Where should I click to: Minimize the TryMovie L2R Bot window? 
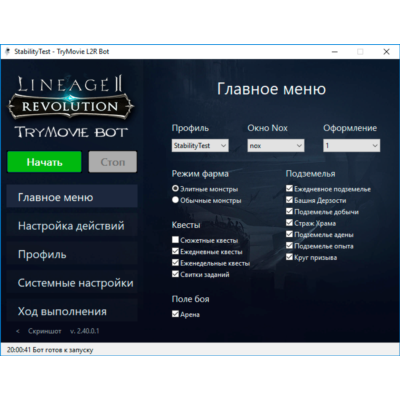pyautogui.click(x=335, y=52)
